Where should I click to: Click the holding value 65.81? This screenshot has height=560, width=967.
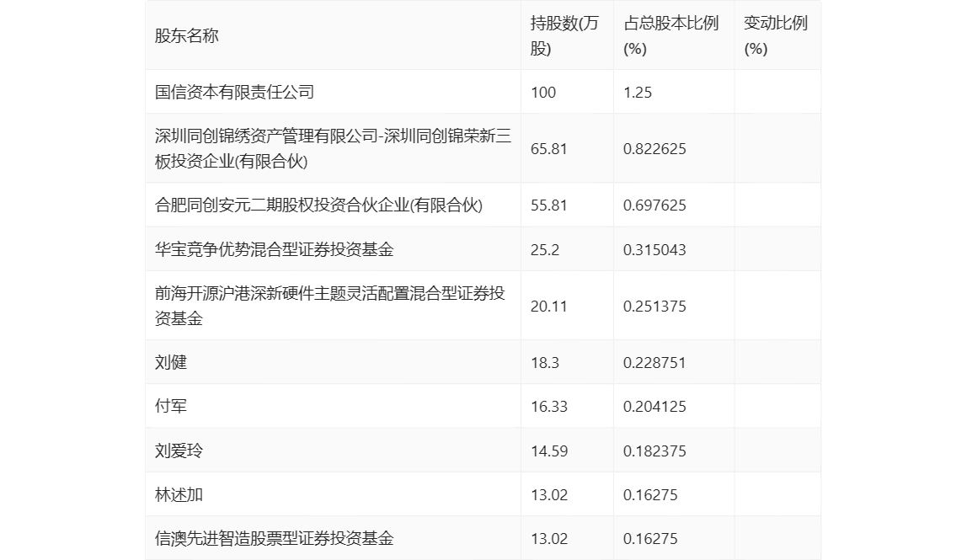pos(549,149)
